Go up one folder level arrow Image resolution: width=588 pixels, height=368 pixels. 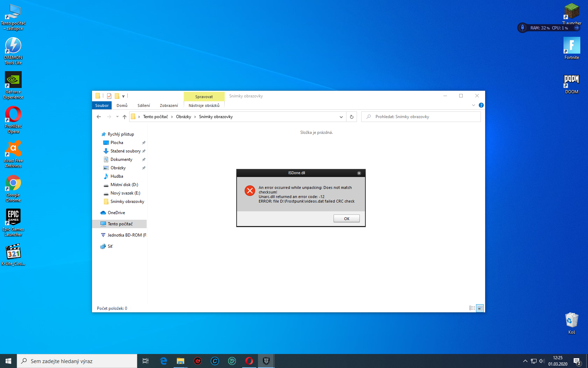coord(125,117)
